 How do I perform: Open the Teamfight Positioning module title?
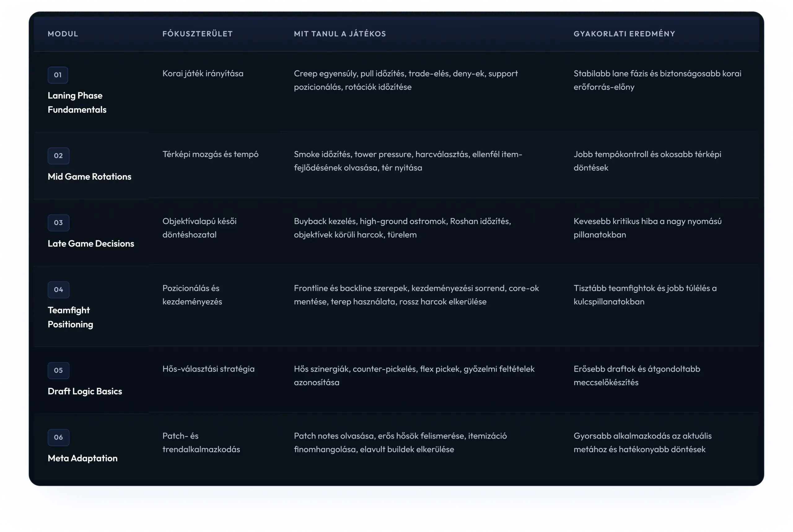[70, 317]
